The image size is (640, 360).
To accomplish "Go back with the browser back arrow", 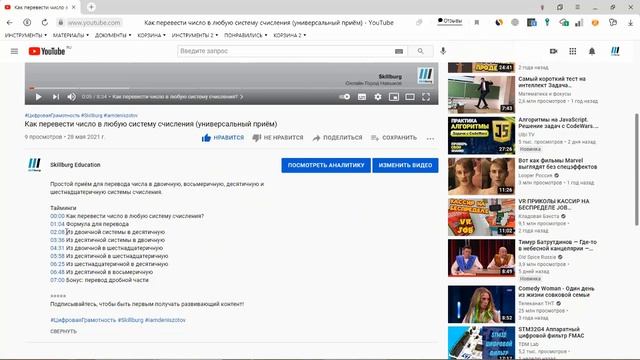I will (10, 22).
